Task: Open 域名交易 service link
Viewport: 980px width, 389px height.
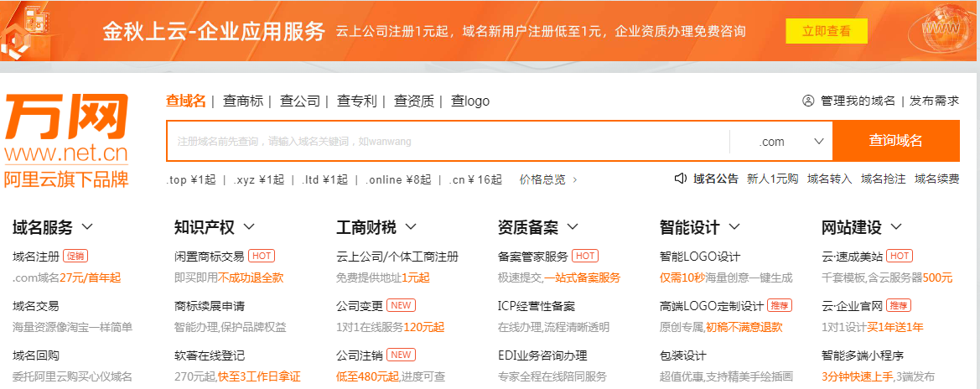Action: coord(35,306)
